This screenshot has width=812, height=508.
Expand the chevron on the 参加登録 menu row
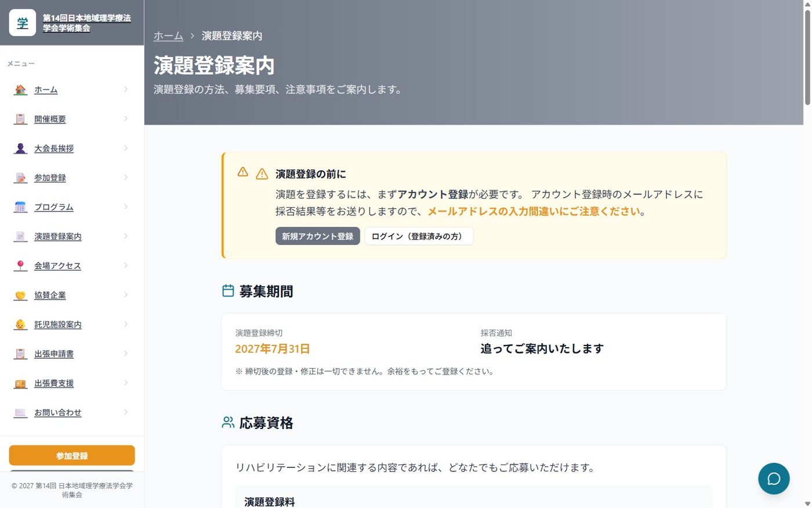tap(126, 177)
